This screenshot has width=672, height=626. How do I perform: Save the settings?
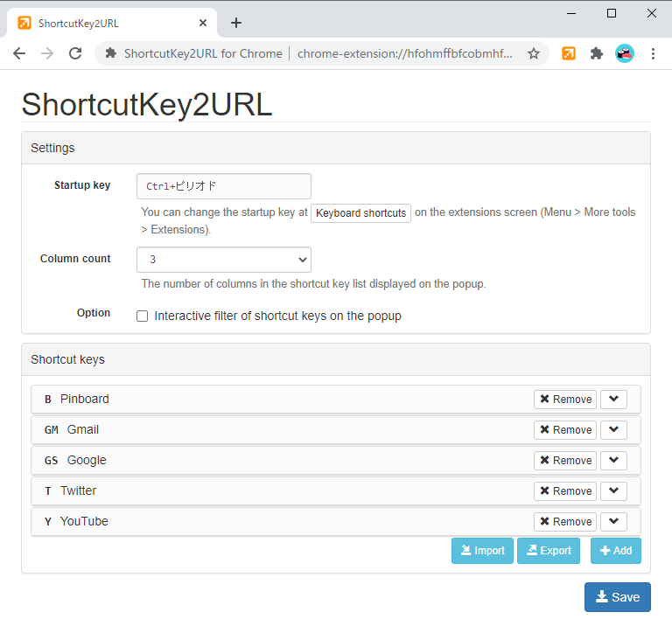618,597
